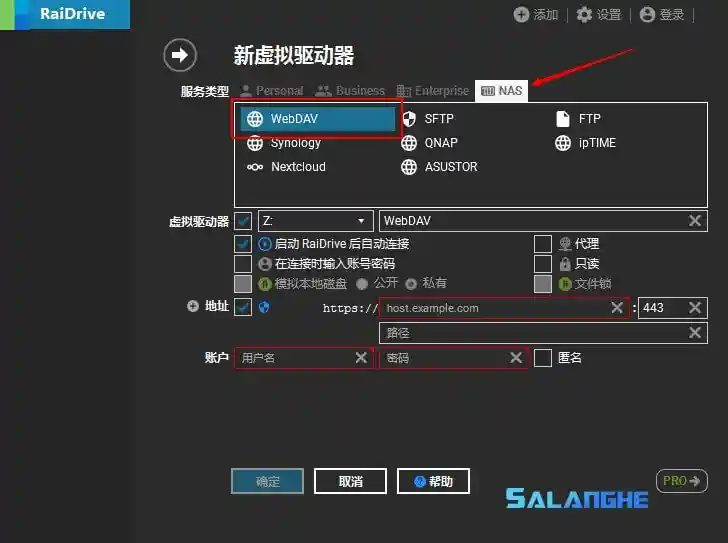Enable the 只读 read-only checkbox
Screen dimensions: 728x543
[x=543, y=264]
